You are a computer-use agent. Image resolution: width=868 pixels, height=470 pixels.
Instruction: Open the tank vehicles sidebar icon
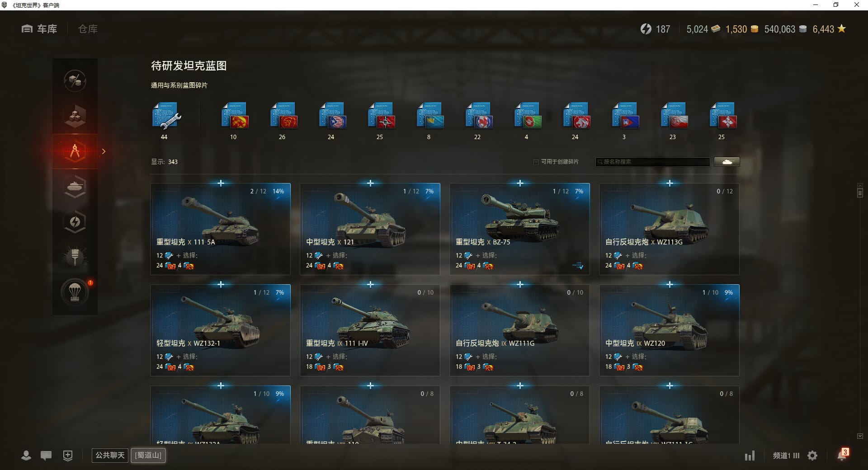click(x=75, y=187)
